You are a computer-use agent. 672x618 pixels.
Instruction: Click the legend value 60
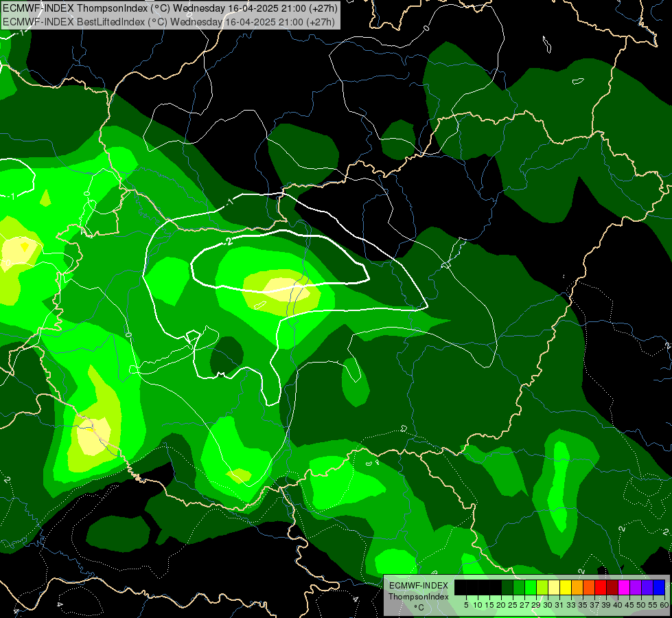[664, 605]
